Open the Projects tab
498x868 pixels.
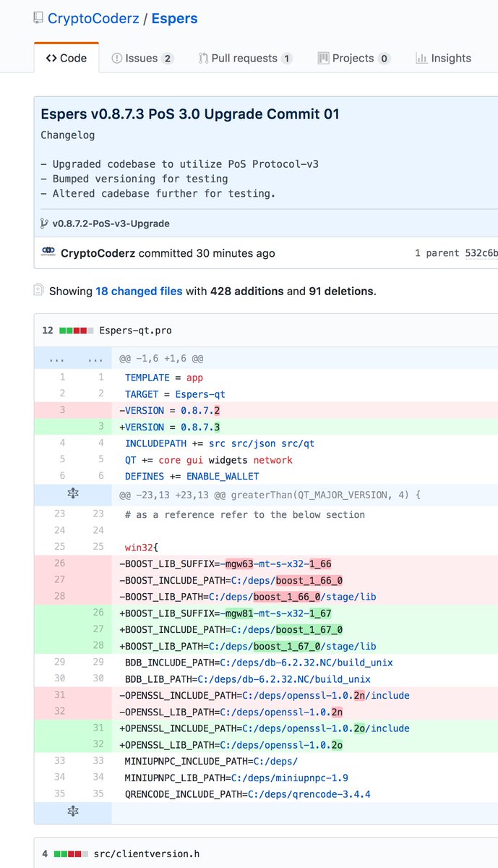point(354,58)
